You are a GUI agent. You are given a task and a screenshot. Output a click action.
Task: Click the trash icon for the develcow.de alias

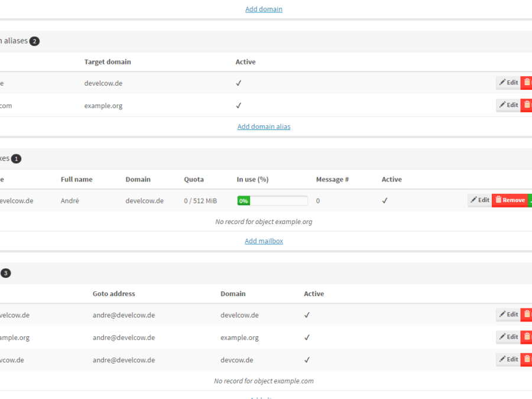coord(527,314)
